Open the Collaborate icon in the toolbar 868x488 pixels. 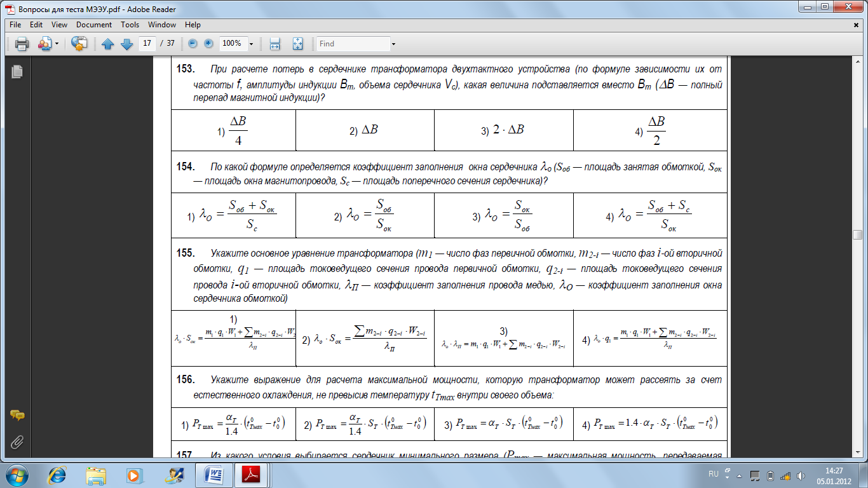pos(44,44)
